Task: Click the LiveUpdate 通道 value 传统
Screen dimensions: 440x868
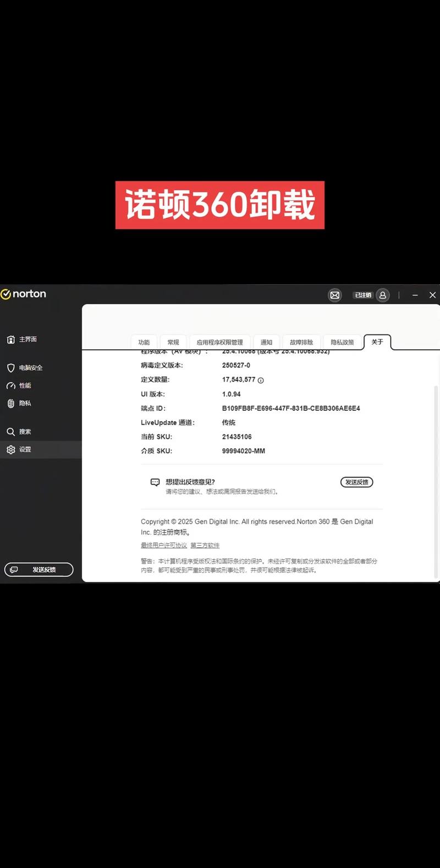Action: pyautogui.click(x=229, y=422)
